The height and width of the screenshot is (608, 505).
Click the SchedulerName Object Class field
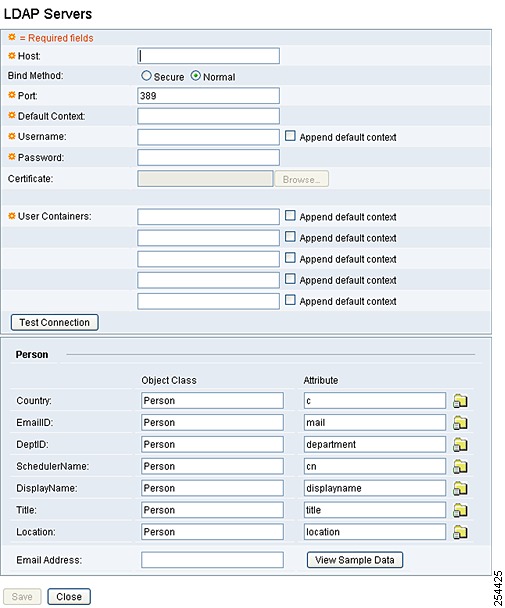[212, 466]
